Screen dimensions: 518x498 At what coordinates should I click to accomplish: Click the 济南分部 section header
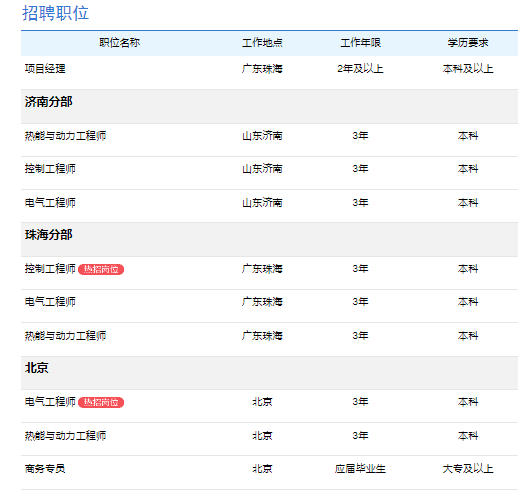[48, 102]
